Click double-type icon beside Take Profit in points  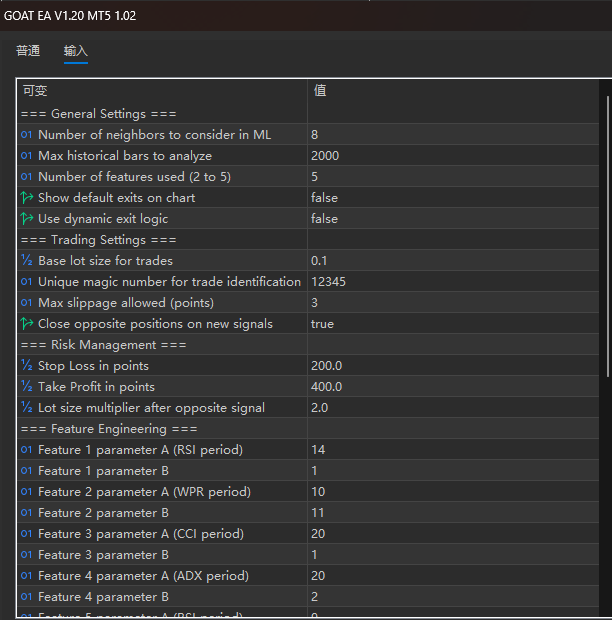click(x=26, y=386)
